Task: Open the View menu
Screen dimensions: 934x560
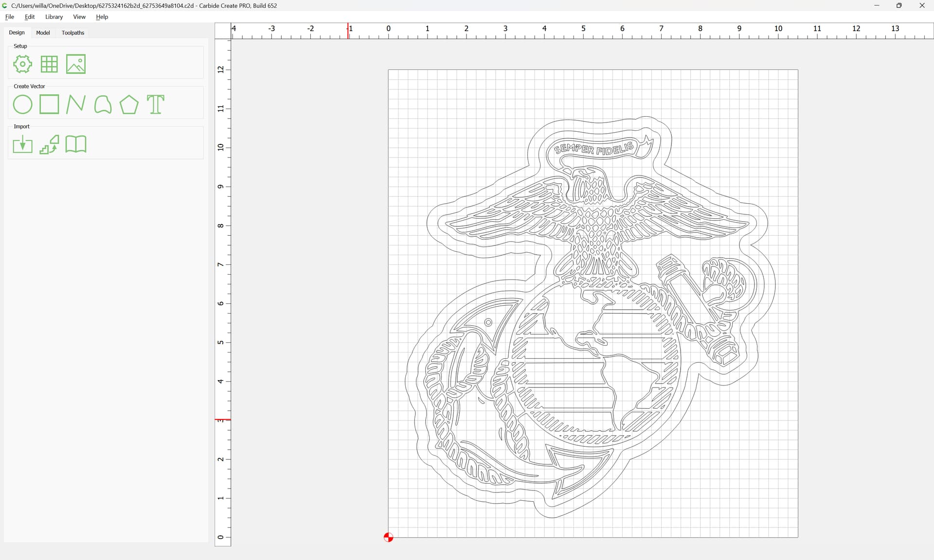Action: 79,17
